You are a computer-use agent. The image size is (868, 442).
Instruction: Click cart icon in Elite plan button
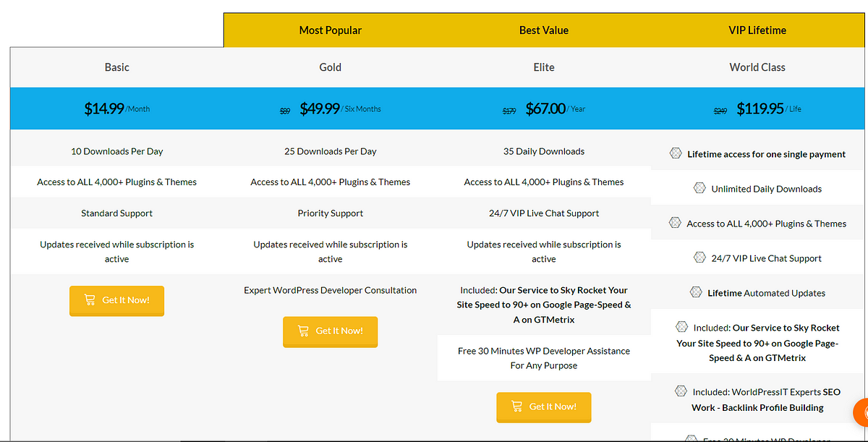coord(516,406)
